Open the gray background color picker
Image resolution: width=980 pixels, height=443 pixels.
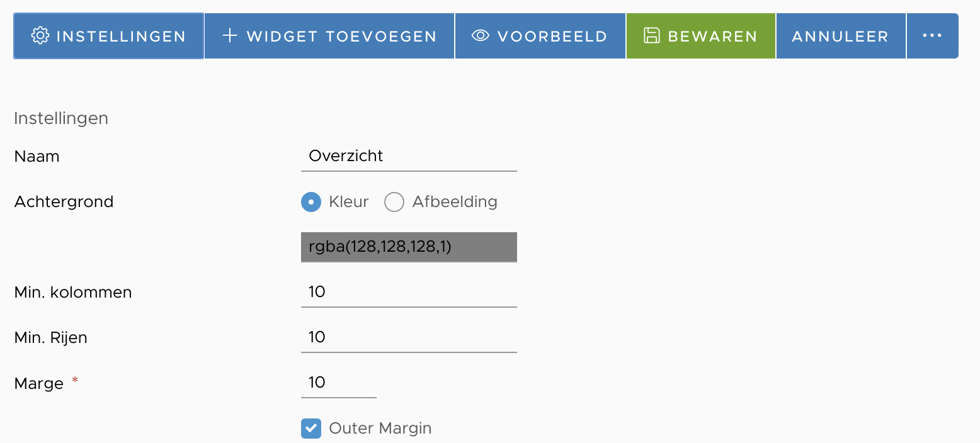[408, 247]
